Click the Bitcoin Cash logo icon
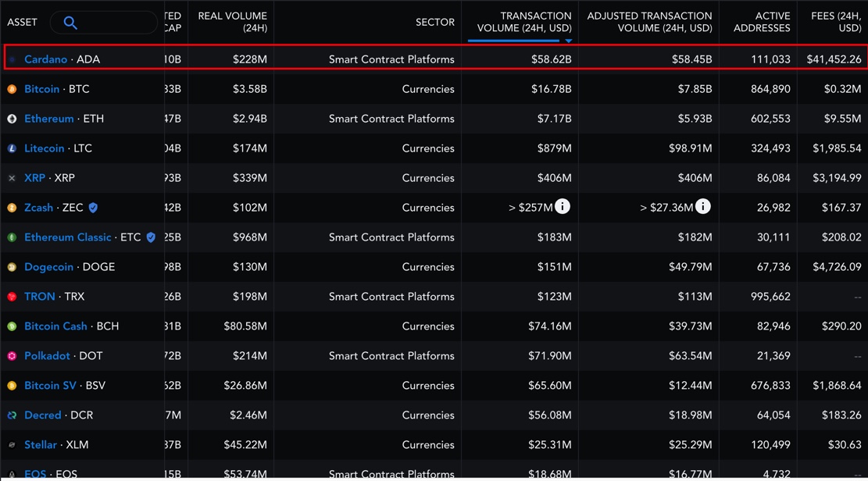The image size is (868, 481). [12, 326]
